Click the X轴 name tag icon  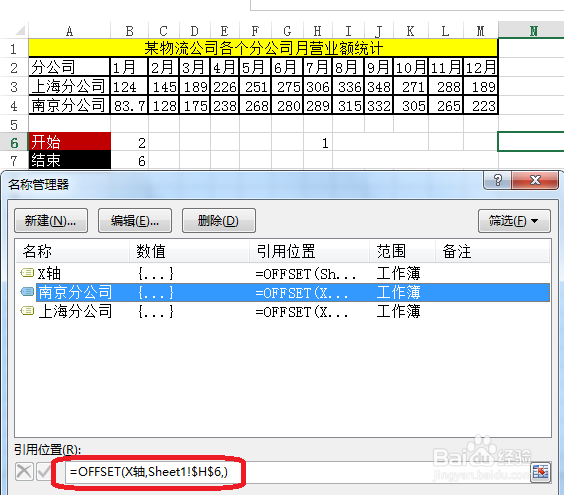coord(27,273)
